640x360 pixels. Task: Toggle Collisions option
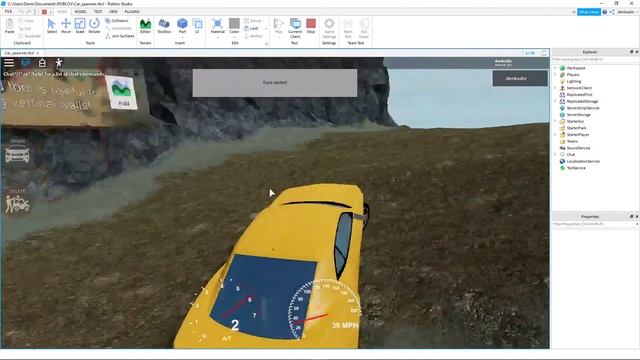[x=117, y=20]
